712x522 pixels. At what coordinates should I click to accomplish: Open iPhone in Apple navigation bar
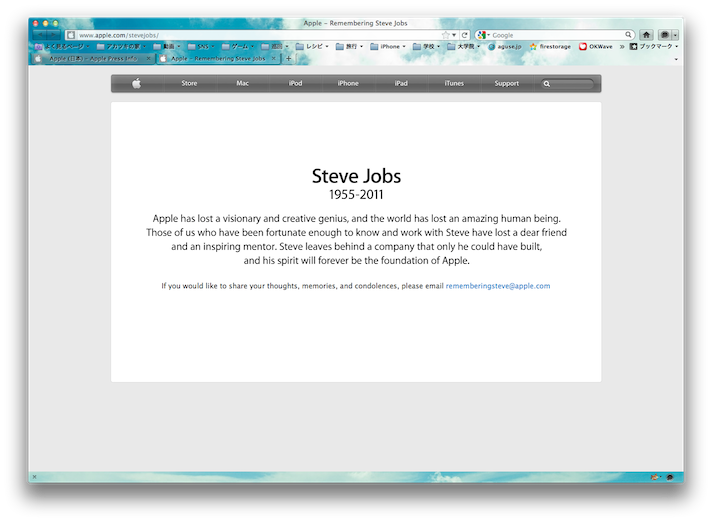(x=348, y=84)
